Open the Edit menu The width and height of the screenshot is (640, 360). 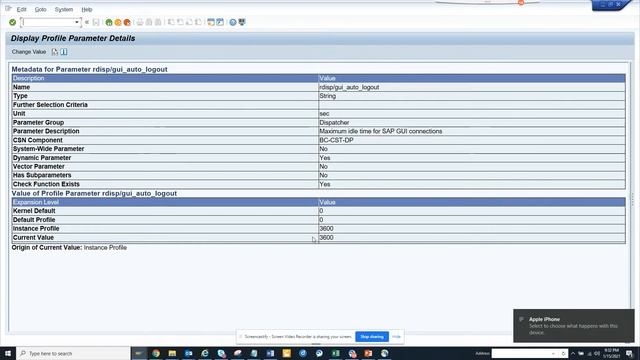tap(22, 9)
